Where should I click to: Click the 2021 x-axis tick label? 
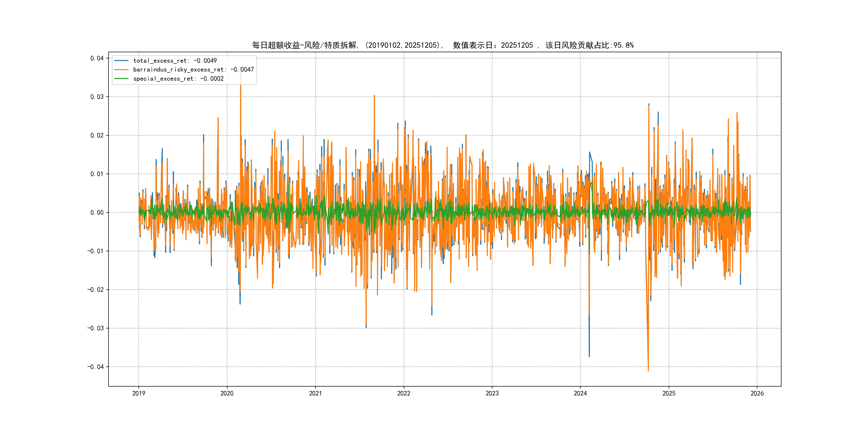(315, 393)
